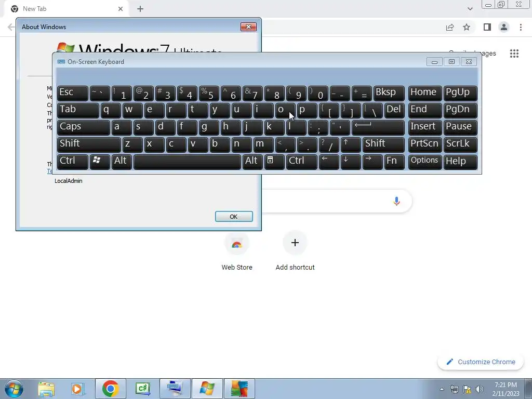Click the down arrow key
This screenshot has width=532, height=399.
351,162
